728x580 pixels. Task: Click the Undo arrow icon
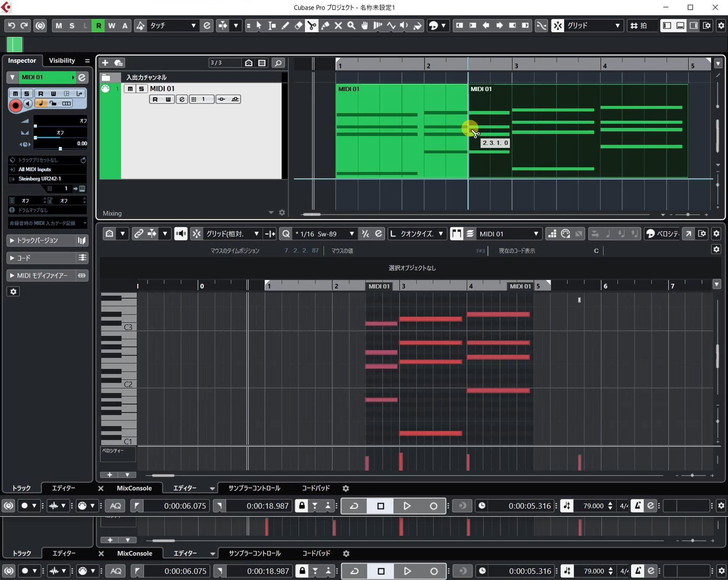pyautogui.click(x=12, y=26)
